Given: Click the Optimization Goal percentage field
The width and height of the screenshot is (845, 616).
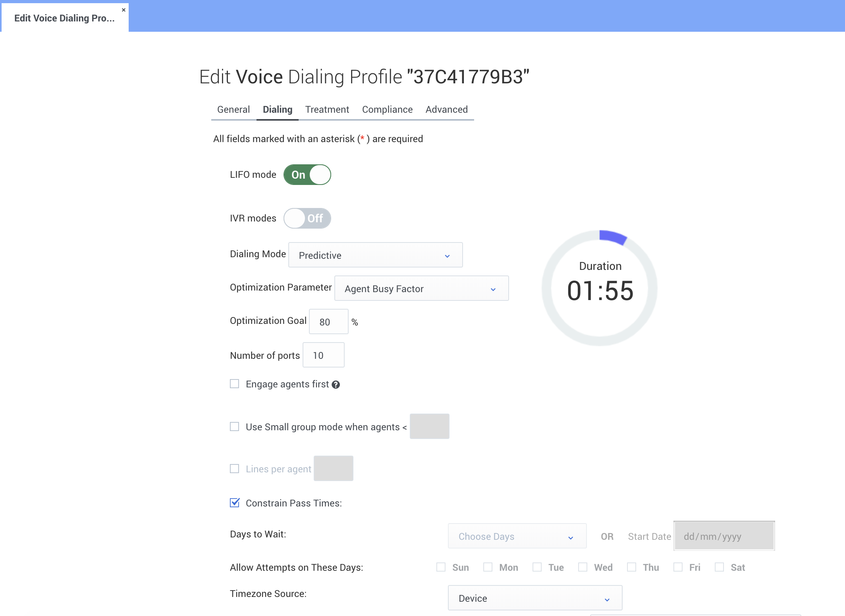Looking at the screenshot, I should tap(328, 322).
